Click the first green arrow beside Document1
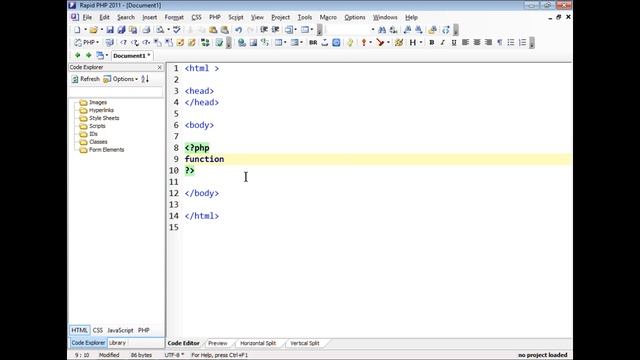The width and height of the screenshot is (640, 360). 78,55
